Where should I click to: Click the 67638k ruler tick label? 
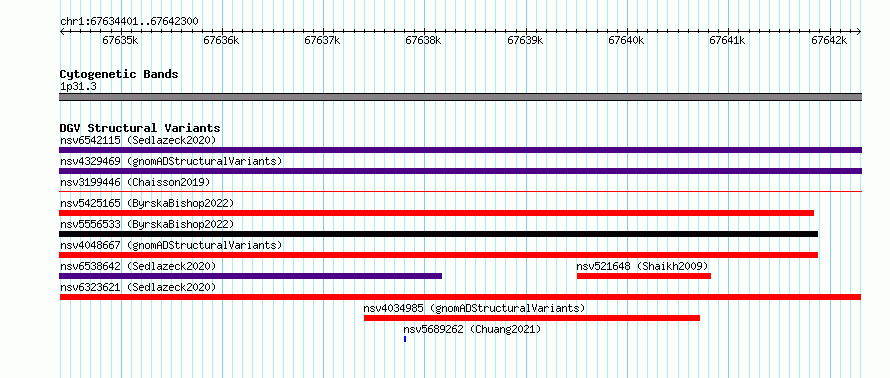(423, 40)
